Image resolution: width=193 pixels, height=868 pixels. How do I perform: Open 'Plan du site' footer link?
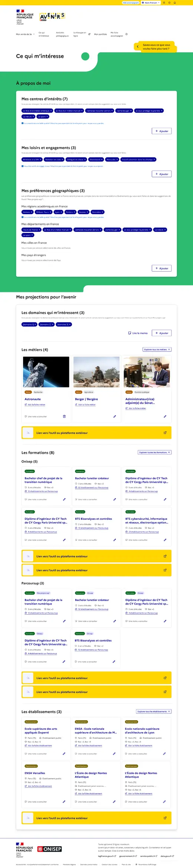coord(126,864)
